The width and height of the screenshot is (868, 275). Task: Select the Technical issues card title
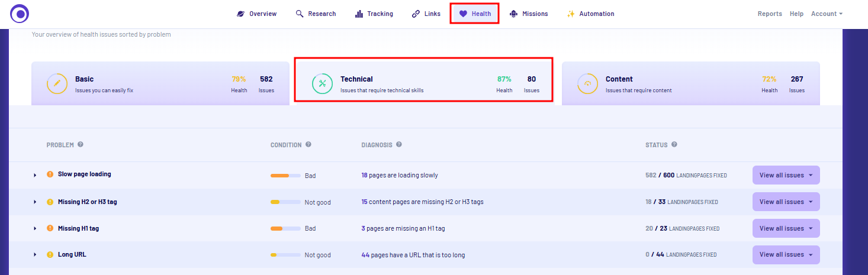pyautogui.click(x=356, y=79)
